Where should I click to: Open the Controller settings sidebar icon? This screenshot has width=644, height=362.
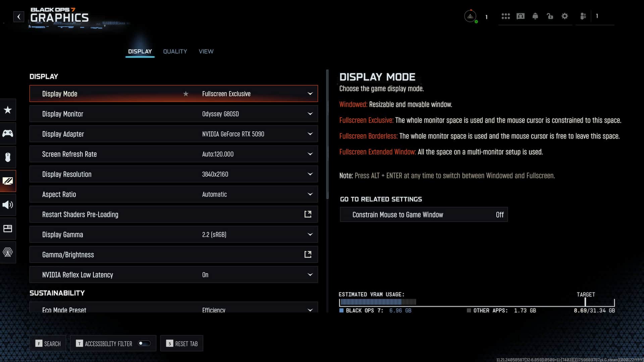click(x=8, y=133)
